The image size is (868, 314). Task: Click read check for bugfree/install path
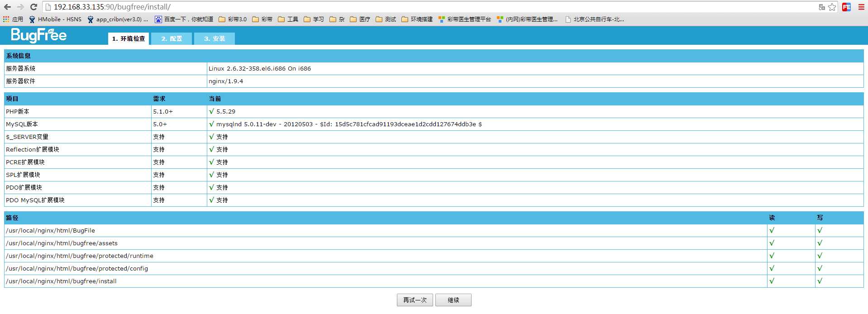[772, 281]
